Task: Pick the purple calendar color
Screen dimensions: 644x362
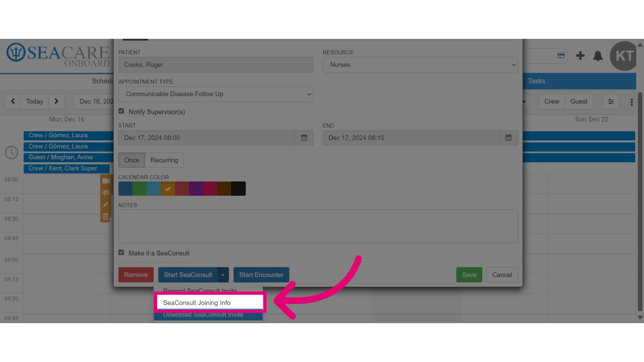Action: (196, 189)
